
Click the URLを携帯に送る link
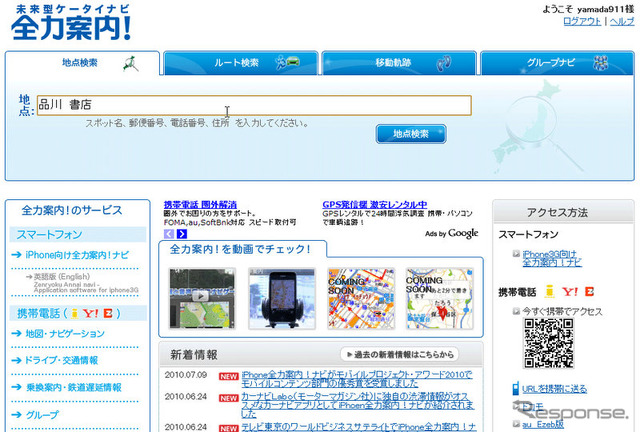(x=554, y=389)
